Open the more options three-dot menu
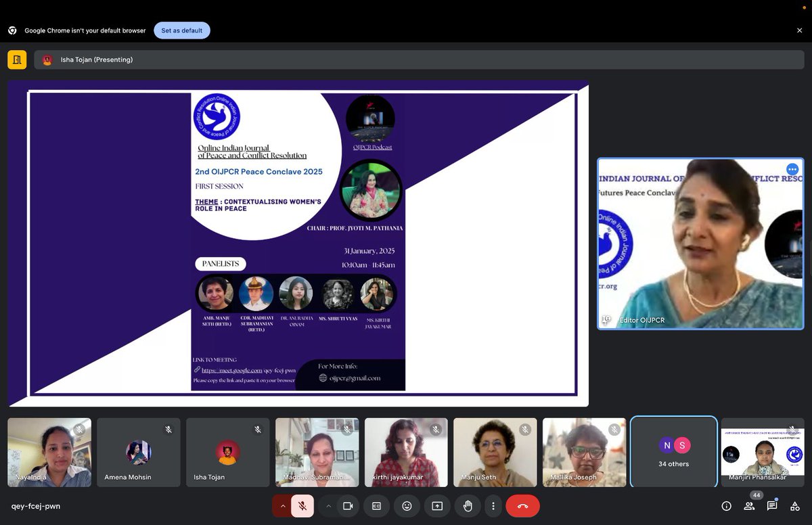This screenshot has width=812, height=525. [493, 506]
